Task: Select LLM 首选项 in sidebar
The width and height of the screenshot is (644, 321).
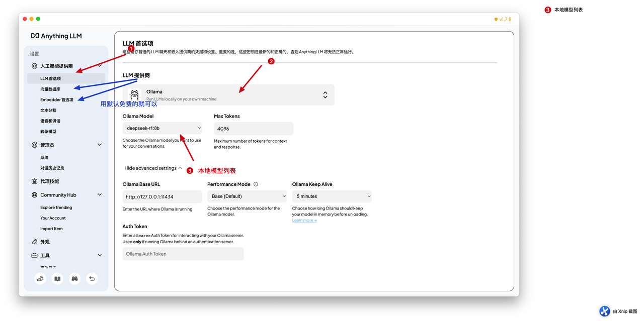Action: click(66, 78)
